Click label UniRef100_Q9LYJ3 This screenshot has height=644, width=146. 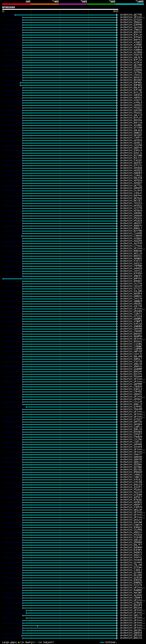[x=131, y=115]
